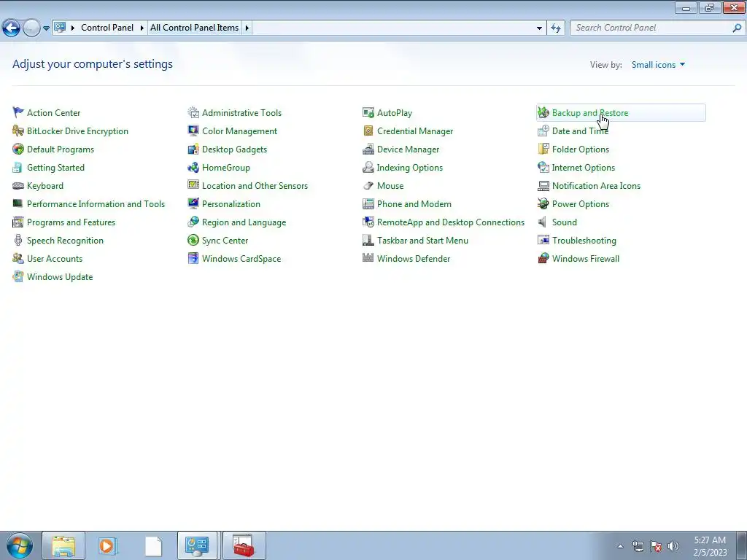Viewport: 747px width, 560px height.
Task: Open Taskbar and Start Menu link
Action: point(422,241)
